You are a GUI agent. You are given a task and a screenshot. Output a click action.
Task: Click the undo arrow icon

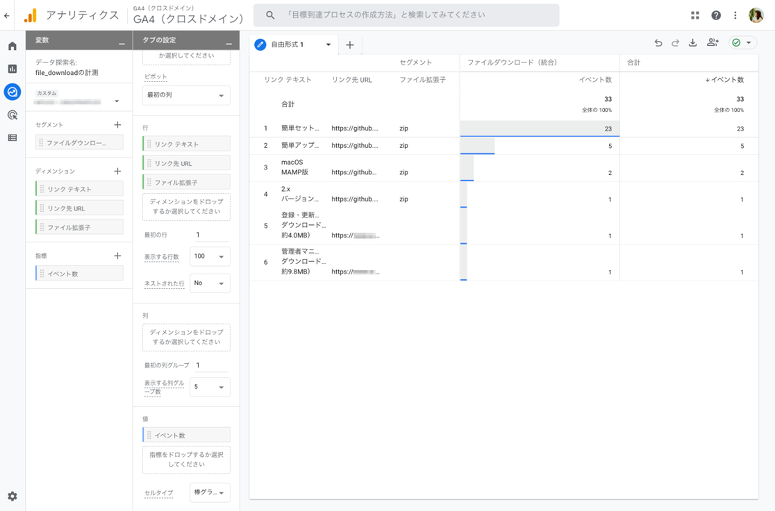(x=658, y=44)
